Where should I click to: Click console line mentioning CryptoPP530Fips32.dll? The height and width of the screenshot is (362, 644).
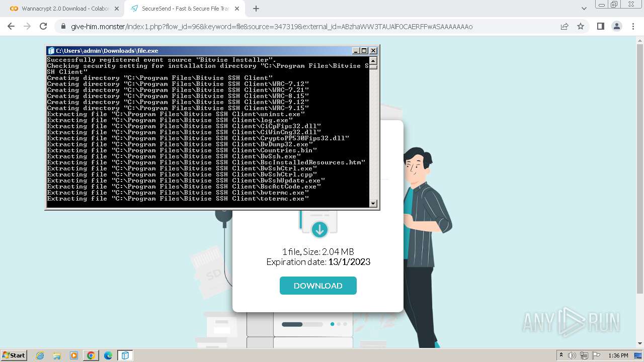[198, 138]
